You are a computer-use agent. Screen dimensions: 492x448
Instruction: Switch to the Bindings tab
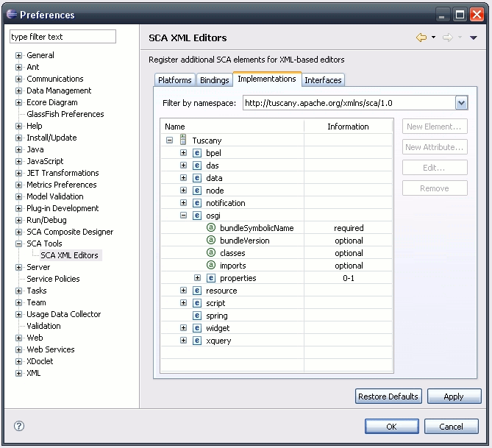[214, 80]
